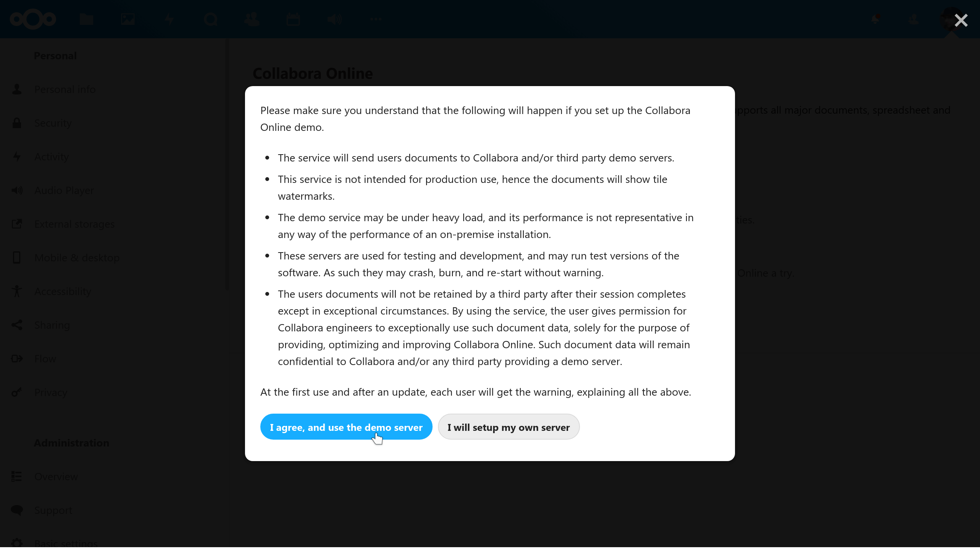Open Security settings in the sidebar
The image size is (980, 551).
click(53, 123)
